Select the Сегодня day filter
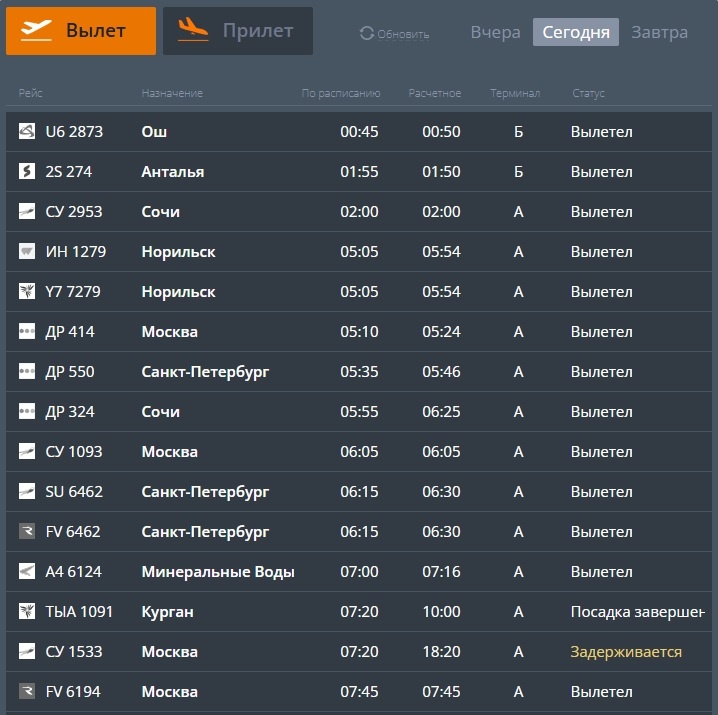The height and width of the screenshot is (715, 718). coord(576,32)
